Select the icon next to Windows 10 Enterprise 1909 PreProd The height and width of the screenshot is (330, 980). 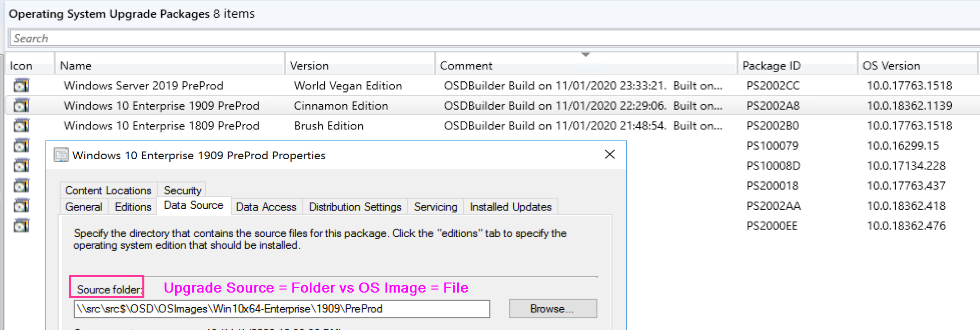(x=21, y=105)
